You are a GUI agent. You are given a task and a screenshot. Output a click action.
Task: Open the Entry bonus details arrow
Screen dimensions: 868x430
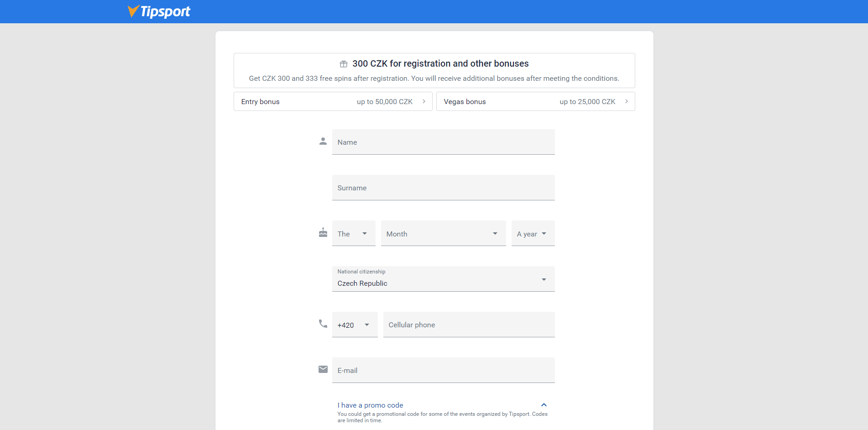pyautogui.click(x=424, y=101)
